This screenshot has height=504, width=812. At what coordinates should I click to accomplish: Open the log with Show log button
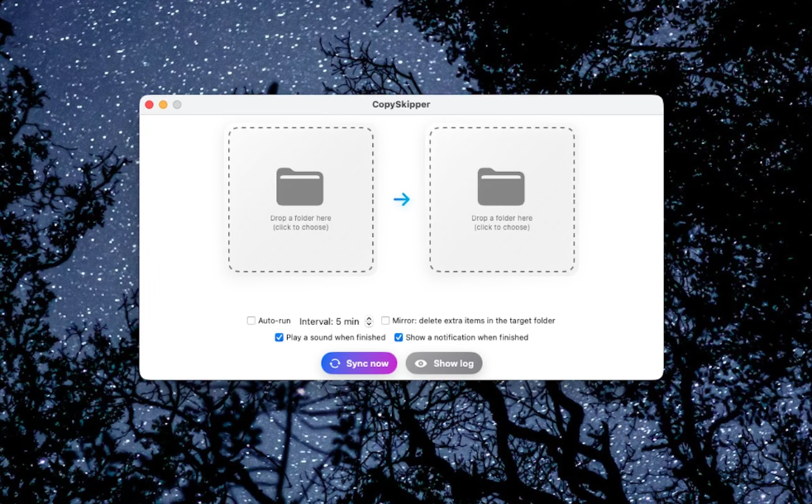coord(444,363)
